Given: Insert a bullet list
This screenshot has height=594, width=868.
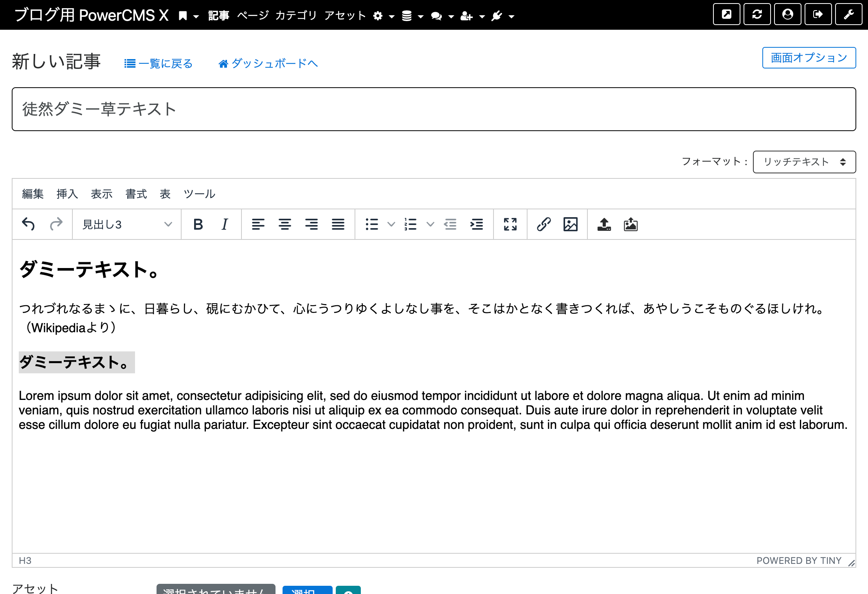Looking at the screenshot, I should [x=372, y=224].
